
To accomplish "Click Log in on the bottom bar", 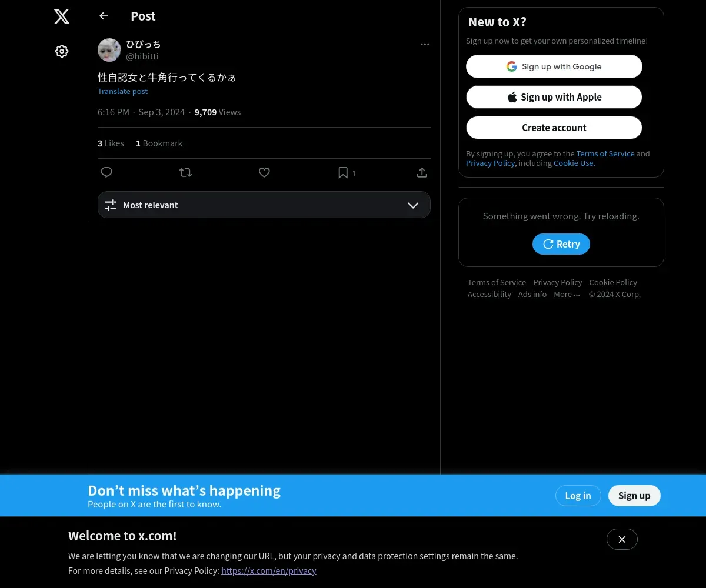I will [578, 496].
